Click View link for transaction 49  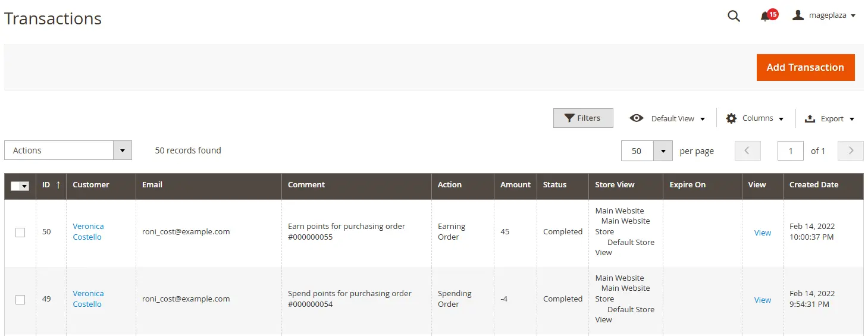pyautogui.click(x=763, y=300)
